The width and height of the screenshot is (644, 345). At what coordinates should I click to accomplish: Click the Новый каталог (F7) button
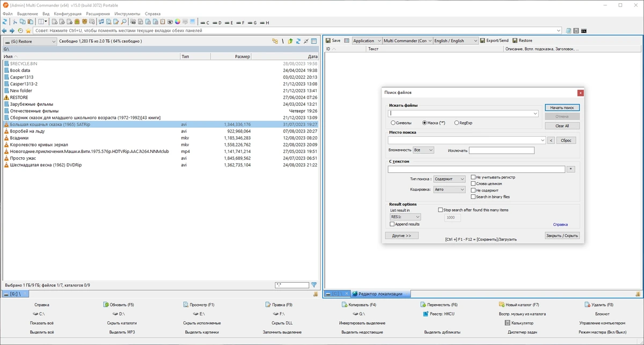[519, 304]
